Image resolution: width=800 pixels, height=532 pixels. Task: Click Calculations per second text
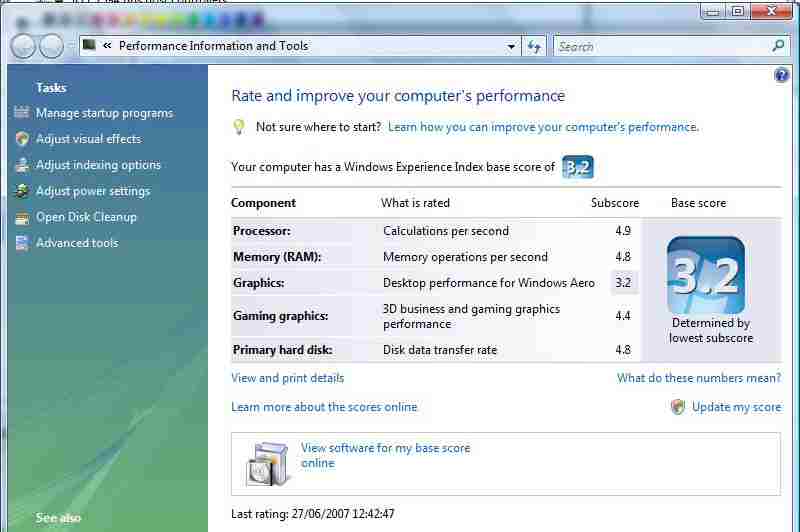[446, 231]
